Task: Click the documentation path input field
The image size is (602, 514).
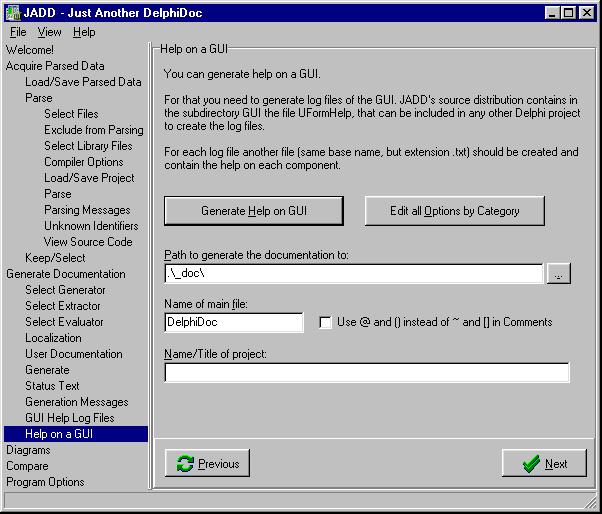Action: tap(353, 273)
